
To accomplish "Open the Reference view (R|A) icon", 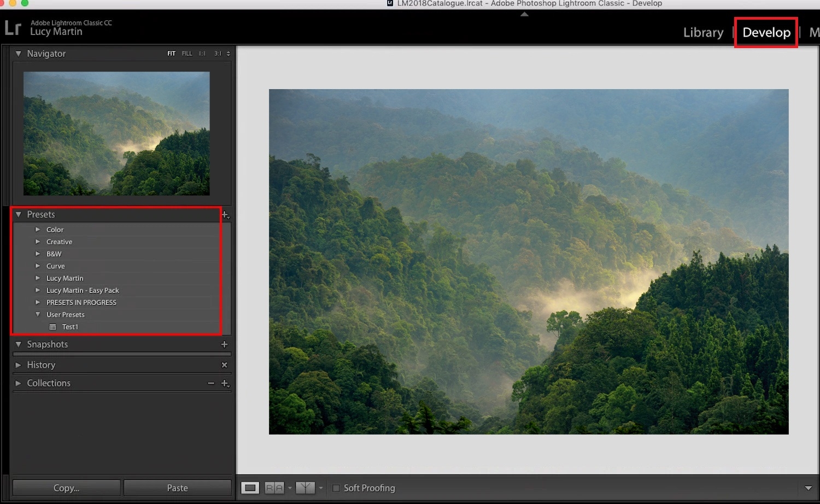I will (x=275, y=488).
